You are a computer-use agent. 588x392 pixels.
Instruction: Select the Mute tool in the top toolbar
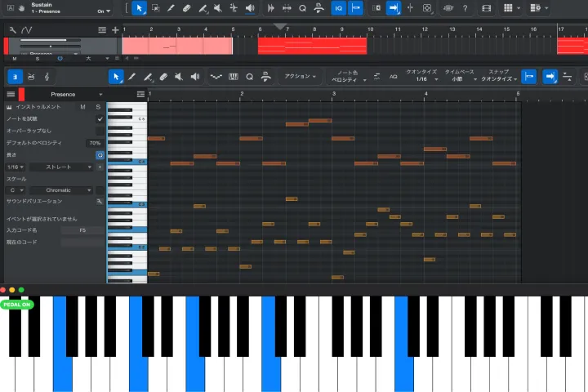pos(218,8)
